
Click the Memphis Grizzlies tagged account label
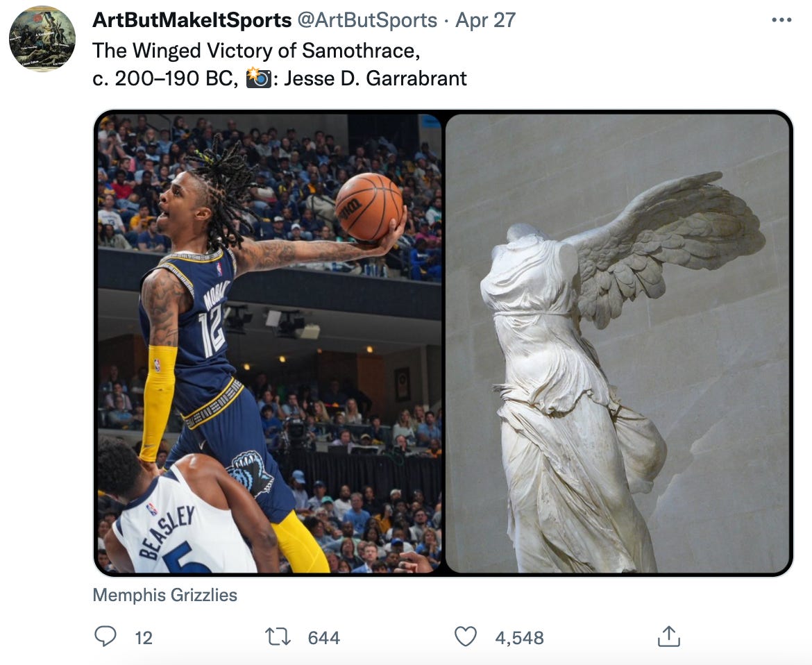pyautogui.click(x=164, y=595)
